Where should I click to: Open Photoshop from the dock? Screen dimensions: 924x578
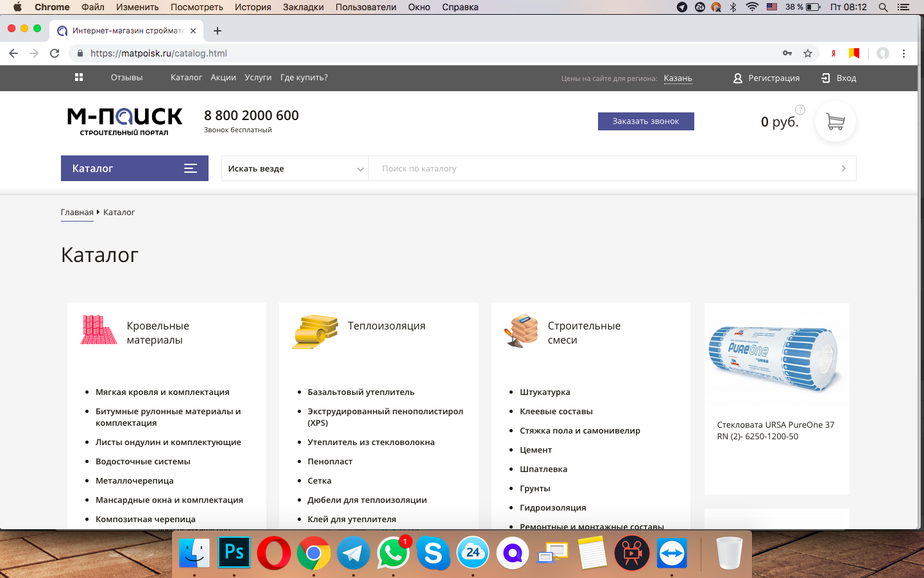pyautogui.click(x=234, y=552)
